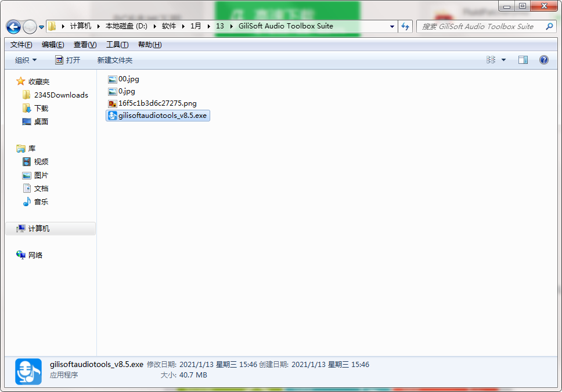Click the network icon beside 网络
This screenshot has width=562, height=392.
pyautogui.click(x=21, y=255)
